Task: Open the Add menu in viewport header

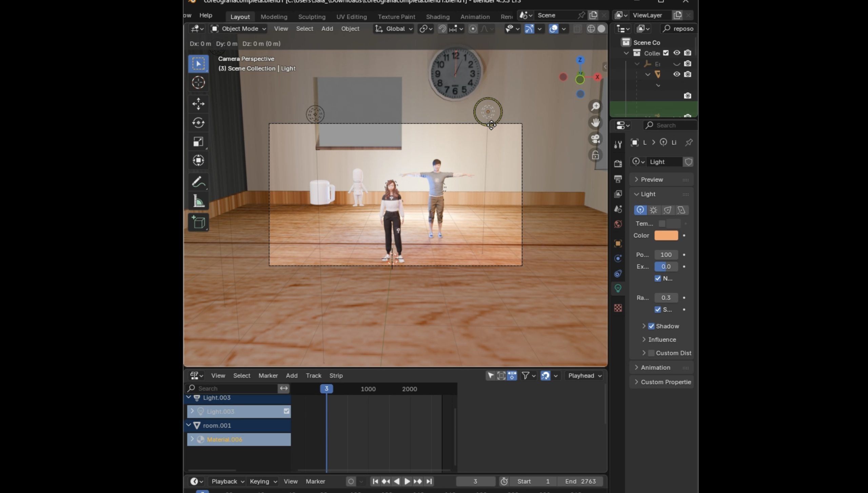Action: click(327, 29)
